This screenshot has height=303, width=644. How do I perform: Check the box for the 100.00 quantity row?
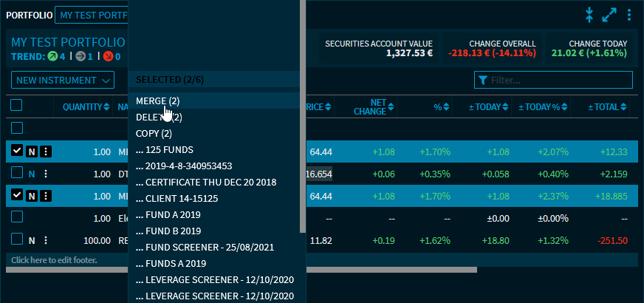pyautogui.click(x=17, y=239)
